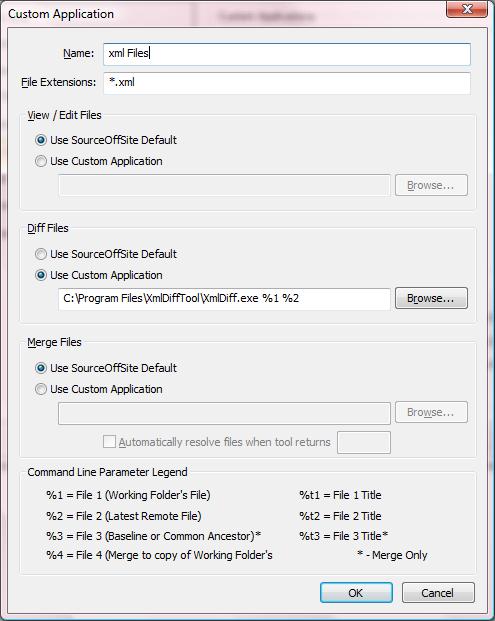This screenshot has width=495, height=621.
Task: Click Cancel to discard changes
Action: [438, 593]
